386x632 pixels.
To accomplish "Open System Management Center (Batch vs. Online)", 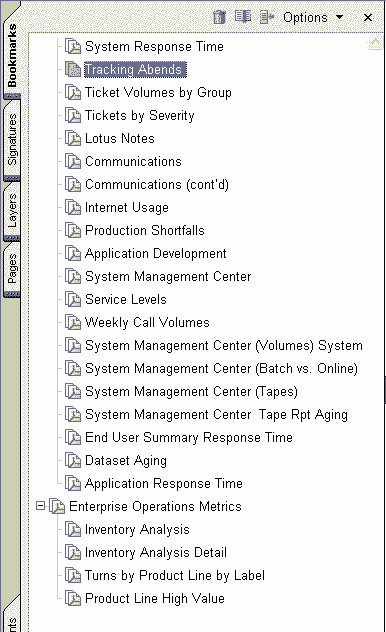I will [221, 368].
